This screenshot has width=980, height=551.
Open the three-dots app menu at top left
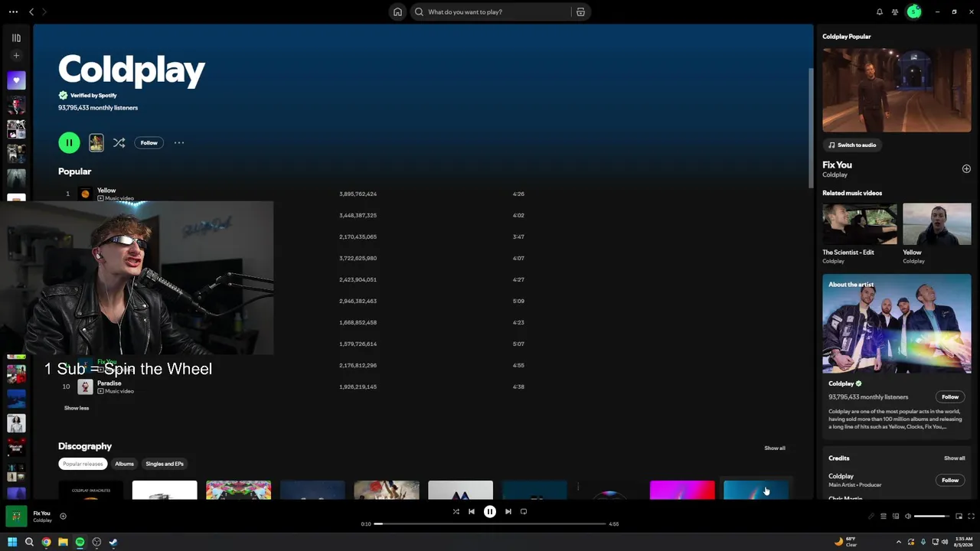[13, 11]
